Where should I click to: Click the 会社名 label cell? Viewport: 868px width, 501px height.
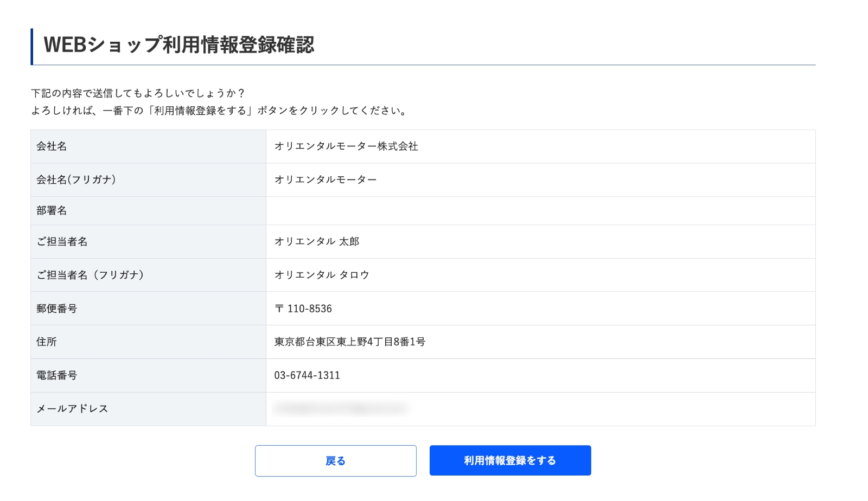pyautogui.click(x=148, y=146)
